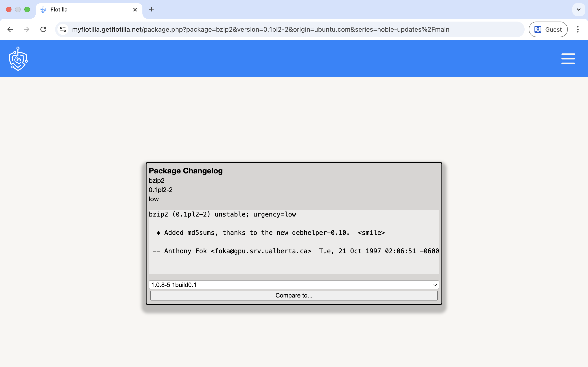This screenshot has width=588, height=367.
Task: Click the Flotilla shield logo in the header
Action: (18, 58)
